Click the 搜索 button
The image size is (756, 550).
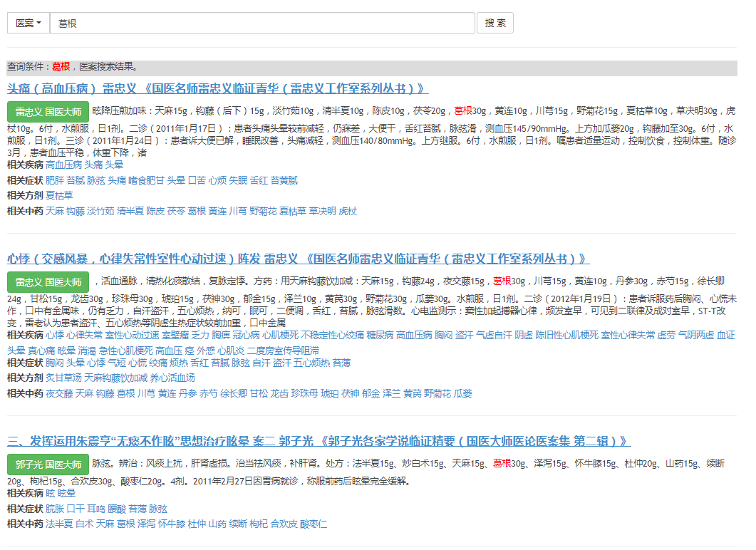[495, 23]
